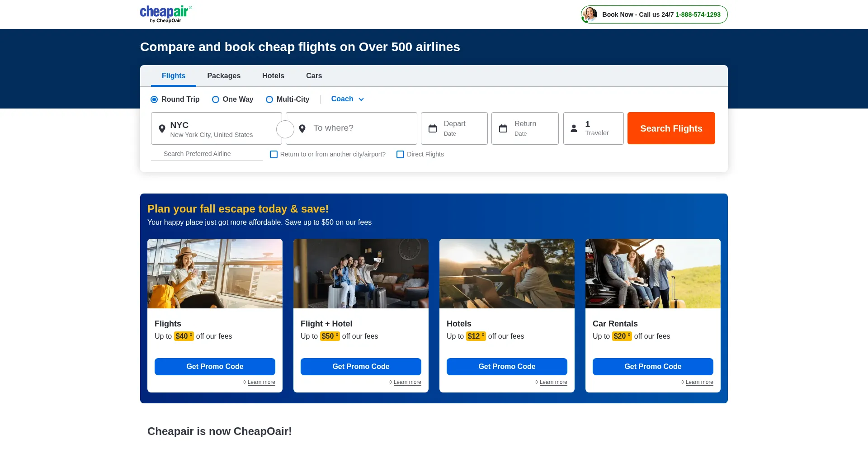The width and height of the screenshot is (868, 449).
Task: Click the Search Preferred Airline field
Action: click(207, 154)
